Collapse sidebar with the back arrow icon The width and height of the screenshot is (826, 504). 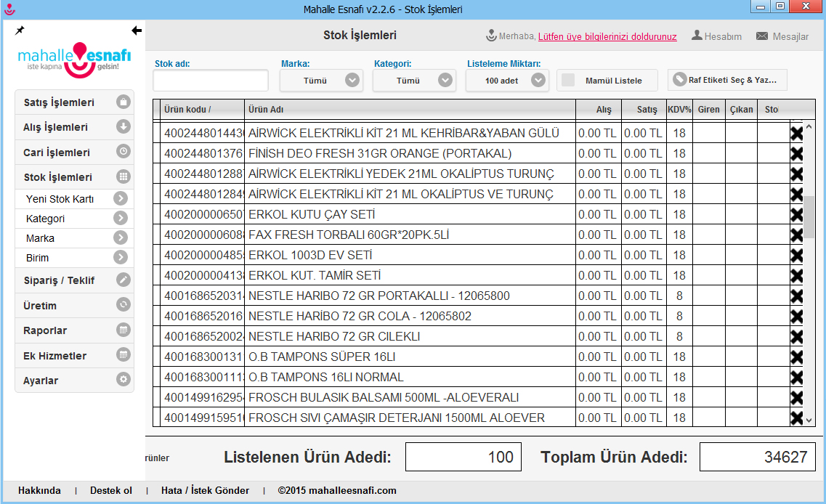tap(137, 31)
